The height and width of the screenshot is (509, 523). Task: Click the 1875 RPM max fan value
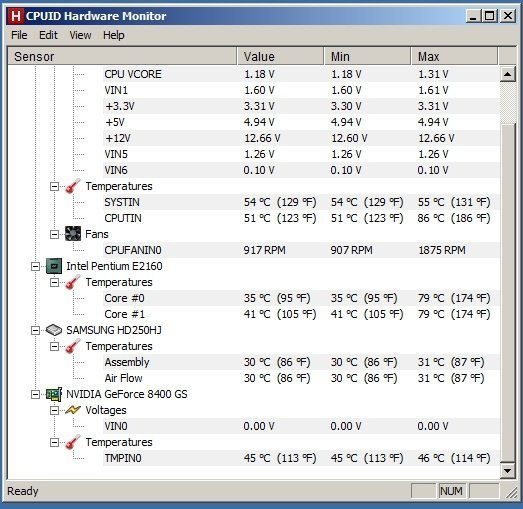click(442, 250)
